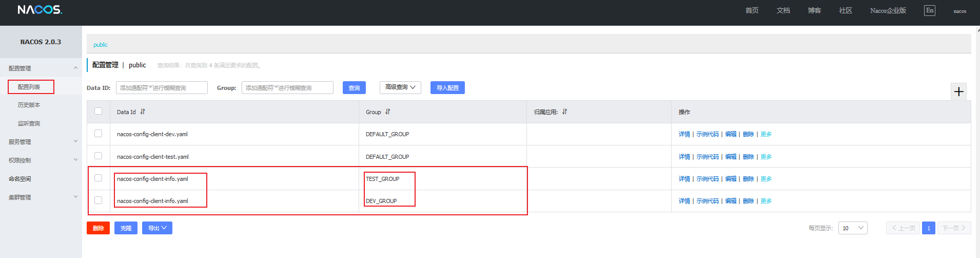Click 编辑 for nacos-config-client-test.yaml

[x=731, y=157]
